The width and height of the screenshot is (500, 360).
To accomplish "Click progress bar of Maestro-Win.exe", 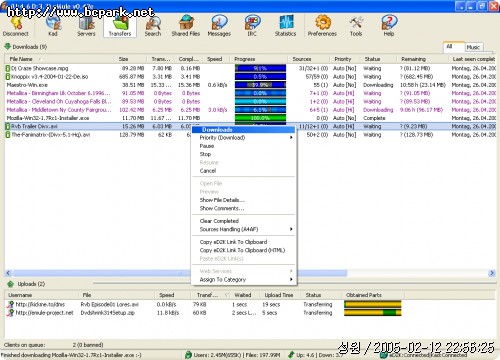I will click(x=260, y=85).
